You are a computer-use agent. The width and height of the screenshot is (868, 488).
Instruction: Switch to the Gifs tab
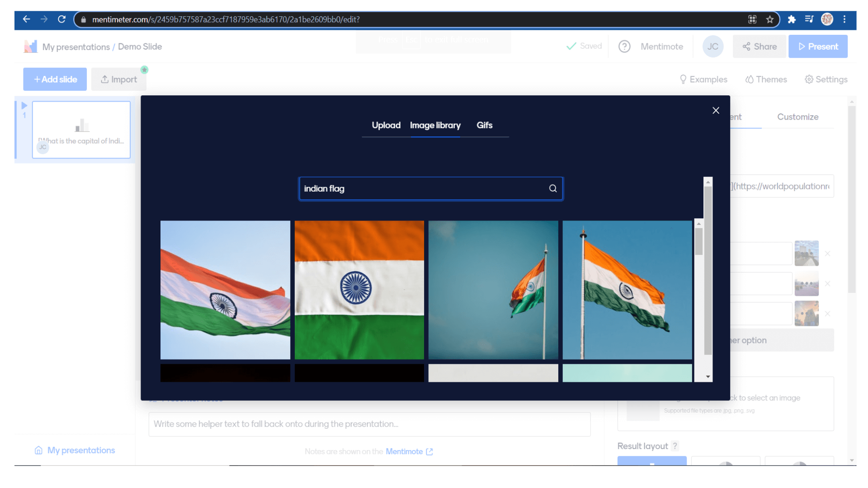(x=484, y=125)
